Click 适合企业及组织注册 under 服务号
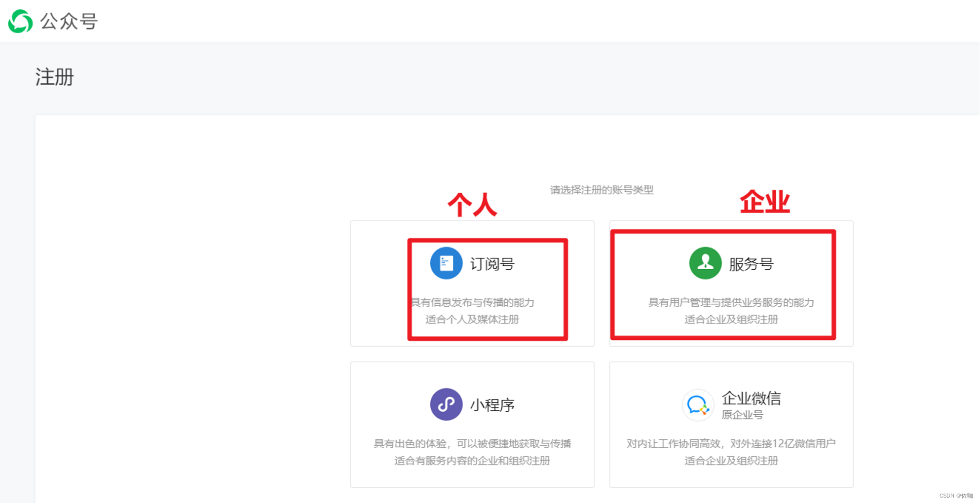This screenshot has width=980, height=503. coord(731,320)
